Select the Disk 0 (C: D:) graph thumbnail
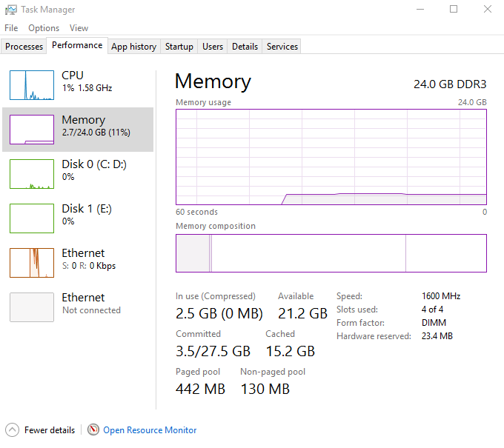The height and width of the screenshot is (448, 504). pyautogui.click(x=32, y=174)
